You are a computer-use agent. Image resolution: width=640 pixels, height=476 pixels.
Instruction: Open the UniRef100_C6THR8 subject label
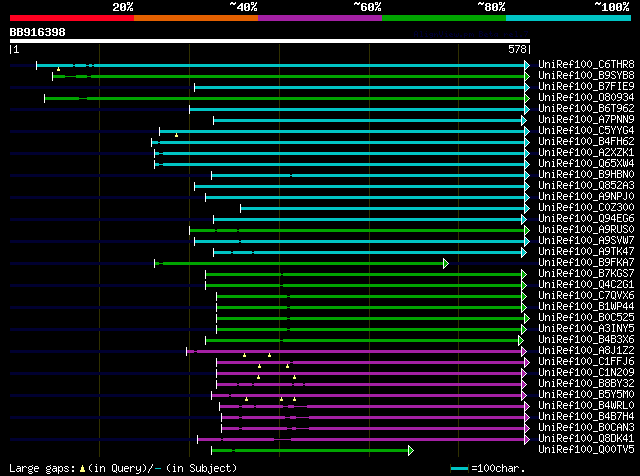pyautogui.click(x=586, y=65)
